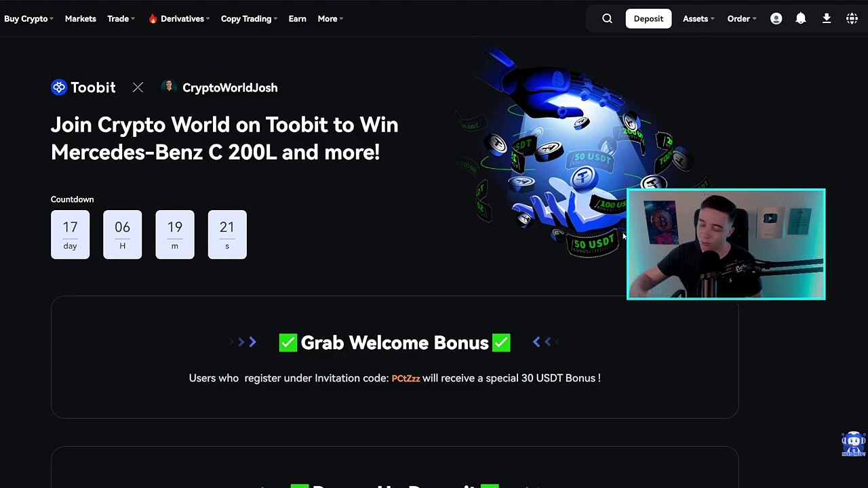Open the user profile account icon
The image size is (868, 488).
click(x=776, y=19)
